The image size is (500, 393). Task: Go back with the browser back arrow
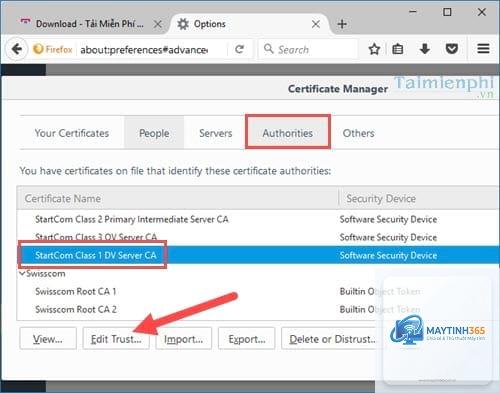[17, 49]
